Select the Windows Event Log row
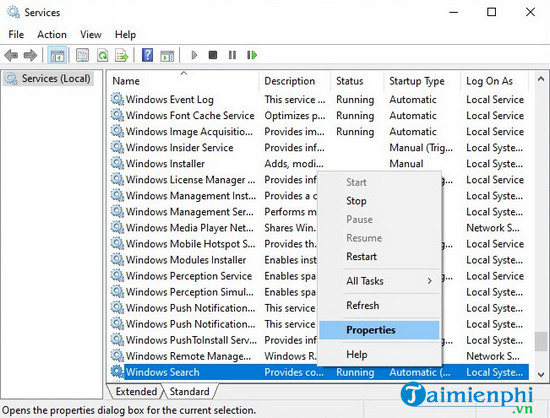This screenshot has width=550, height=418. pos(319,99)
